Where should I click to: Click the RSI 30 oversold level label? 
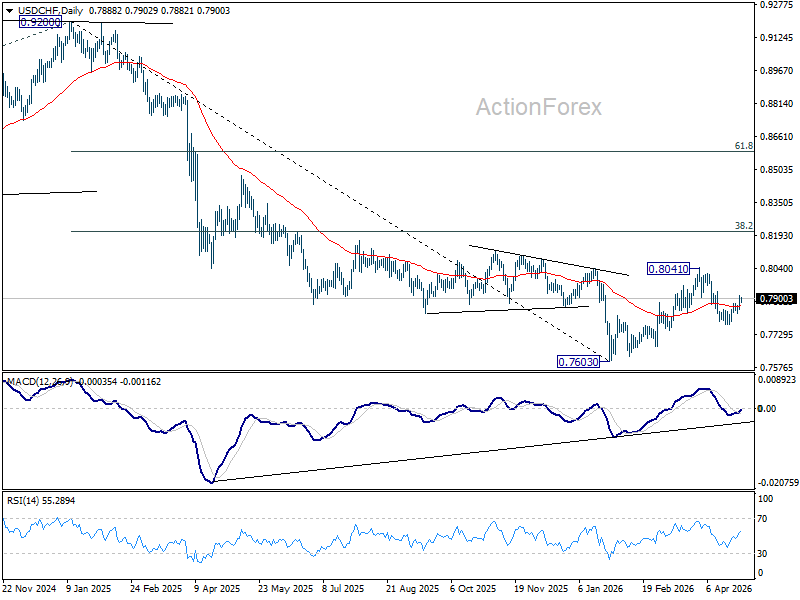coord(762,554)
